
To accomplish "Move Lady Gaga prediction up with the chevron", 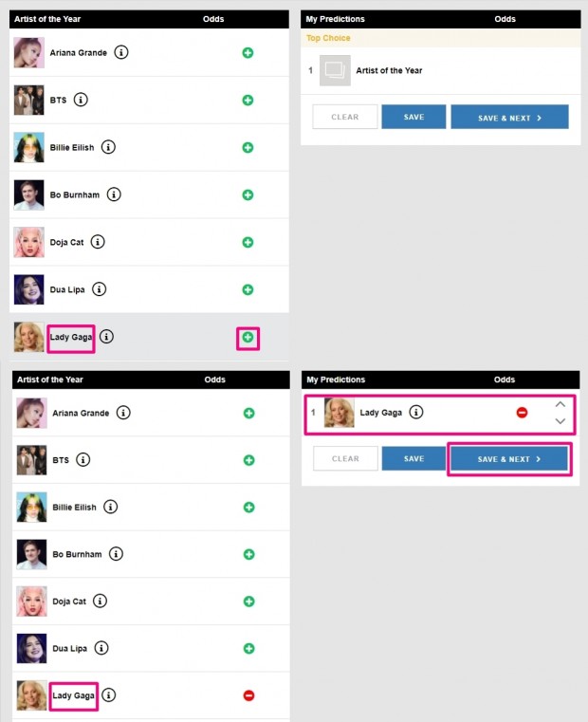I will coord(560,404).
